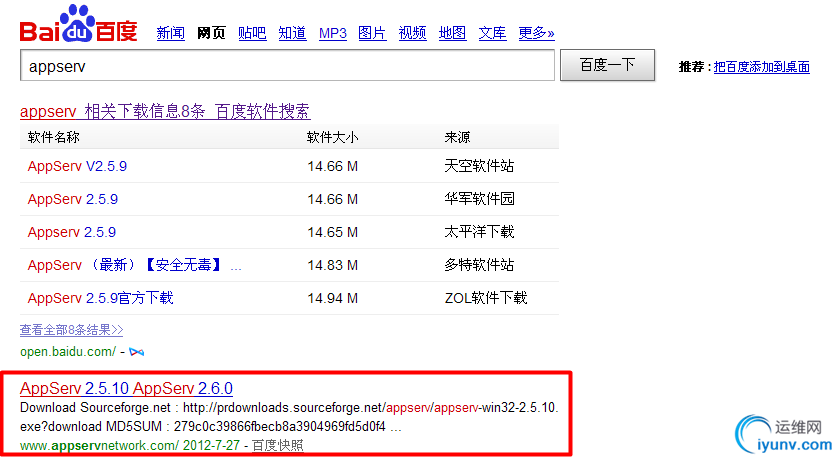Open the 视频 tab
The height and width of the screenshot is (461, 838).
[x=412, y=33]
